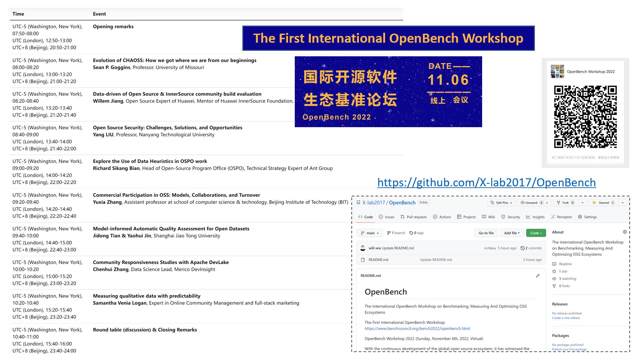The image size is (641, 364).
Task: Click the Open Source Security talk title
Action: coord(168,128)
